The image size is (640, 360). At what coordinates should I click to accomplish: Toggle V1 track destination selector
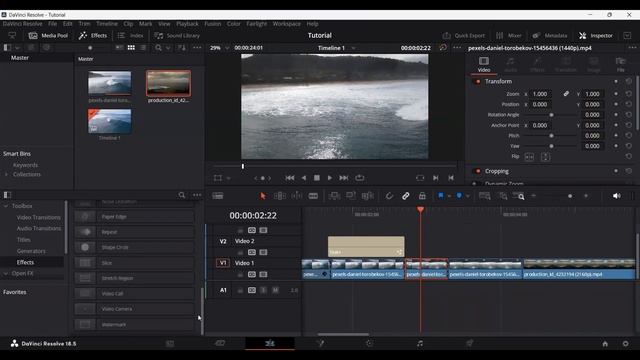pos(223,263)
